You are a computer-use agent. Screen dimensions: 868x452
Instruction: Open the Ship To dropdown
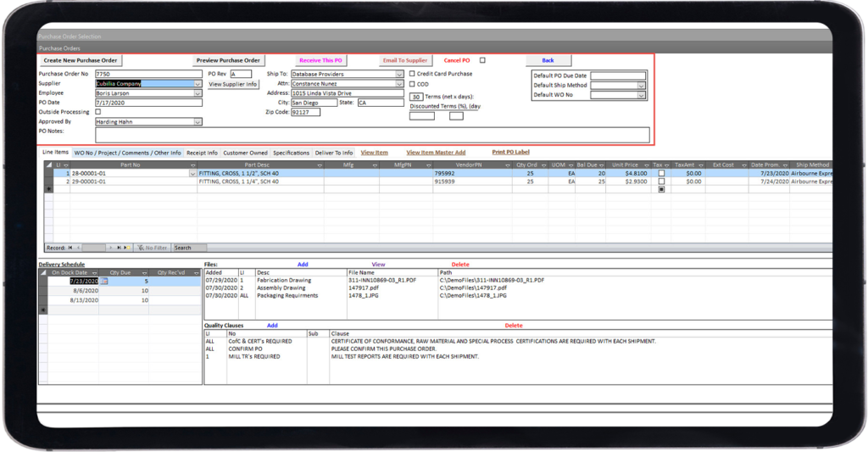[399, 74]
